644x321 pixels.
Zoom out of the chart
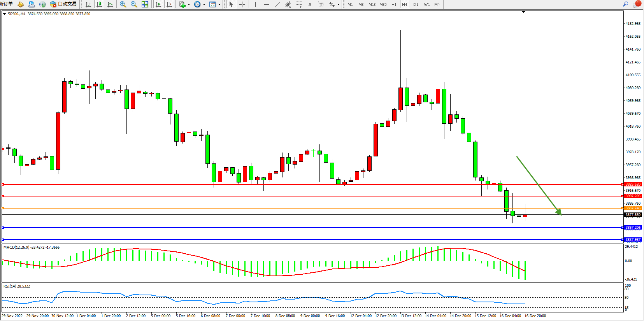pos(134,4)
